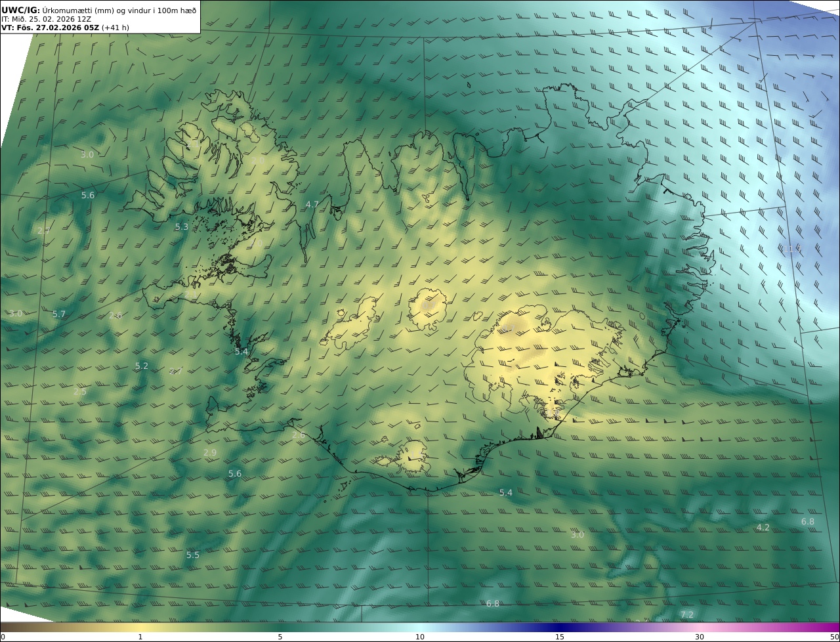Select the 5.5 value label on the map

pos(192,555)
